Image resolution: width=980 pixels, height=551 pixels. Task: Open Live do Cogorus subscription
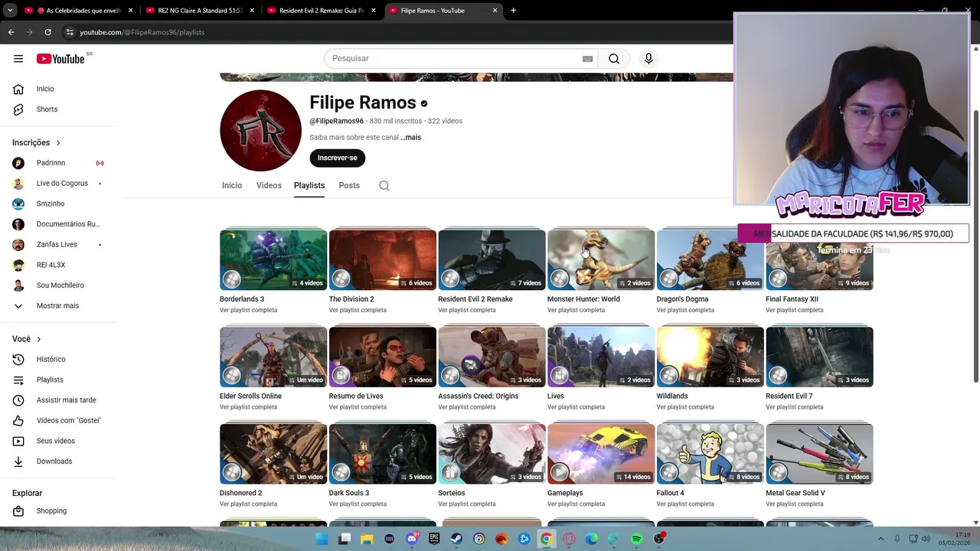point(61,184)
